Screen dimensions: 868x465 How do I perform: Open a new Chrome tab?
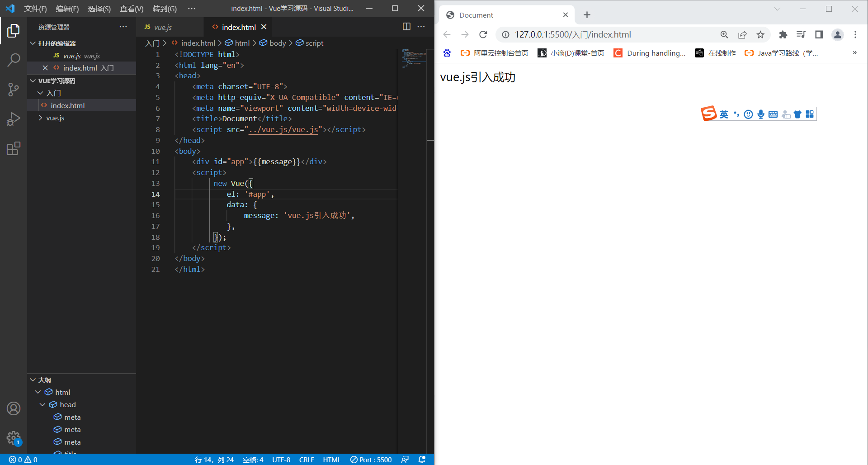pyautogui.click(x=587, y=15)
